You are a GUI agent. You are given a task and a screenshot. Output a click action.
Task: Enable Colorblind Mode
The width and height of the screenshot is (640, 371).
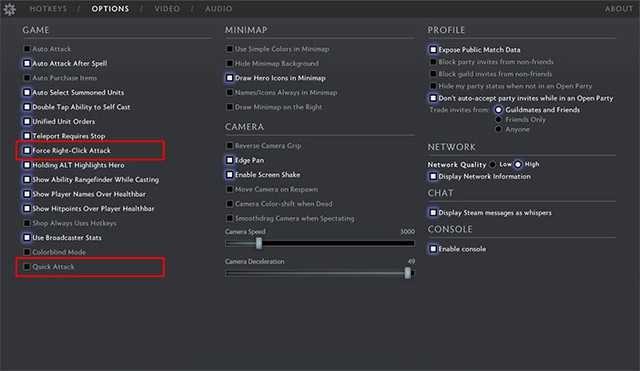(27, 252)
